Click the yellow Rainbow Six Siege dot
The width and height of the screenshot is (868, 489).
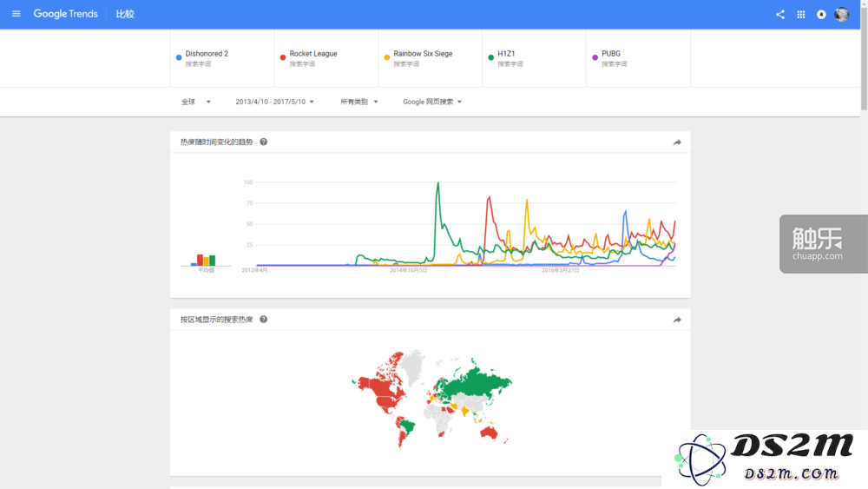pos(387,57)
